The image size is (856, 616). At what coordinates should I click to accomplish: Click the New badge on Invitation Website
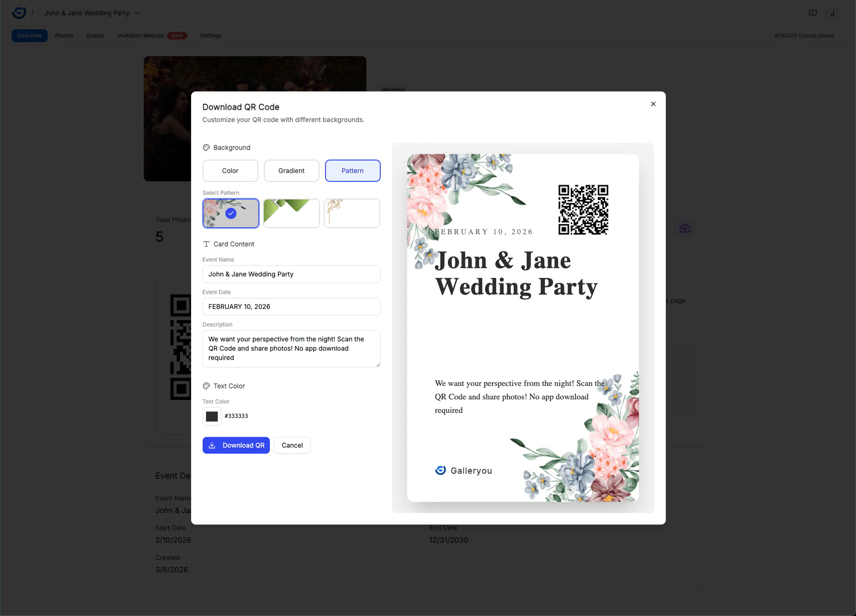pyautogui.click(x=177, y=36)
